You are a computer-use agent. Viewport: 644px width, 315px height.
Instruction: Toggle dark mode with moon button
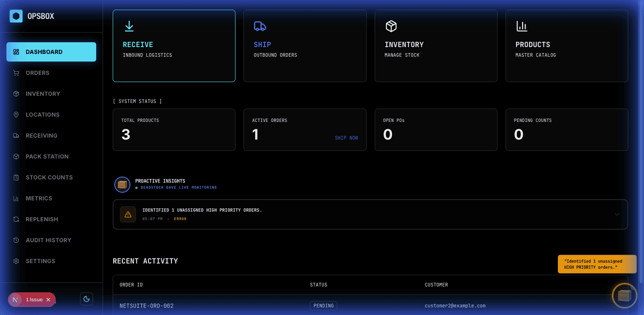(x=87, y=299)
